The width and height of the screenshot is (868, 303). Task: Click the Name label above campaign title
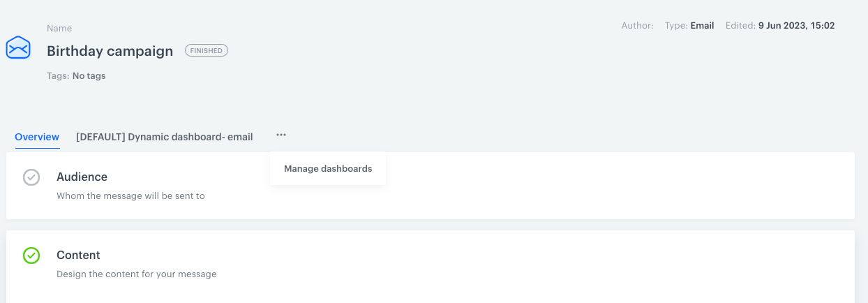59,29
